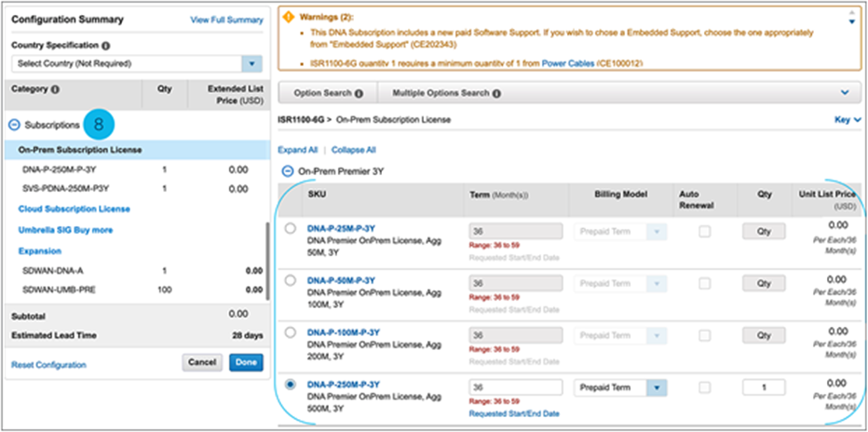Click the DNA-P-100M-P-3Y SKU link
The width and height of the screenshot is (868, 432).
coord(344,332)
